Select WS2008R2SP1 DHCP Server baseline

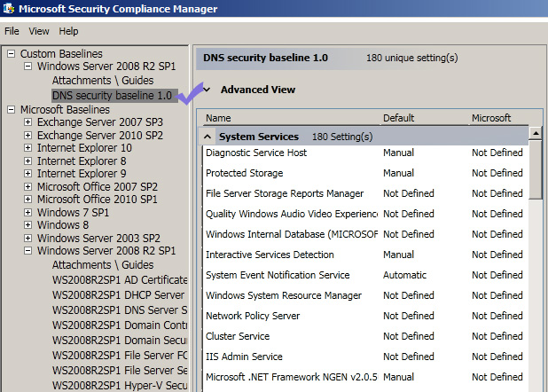(118, 295)
